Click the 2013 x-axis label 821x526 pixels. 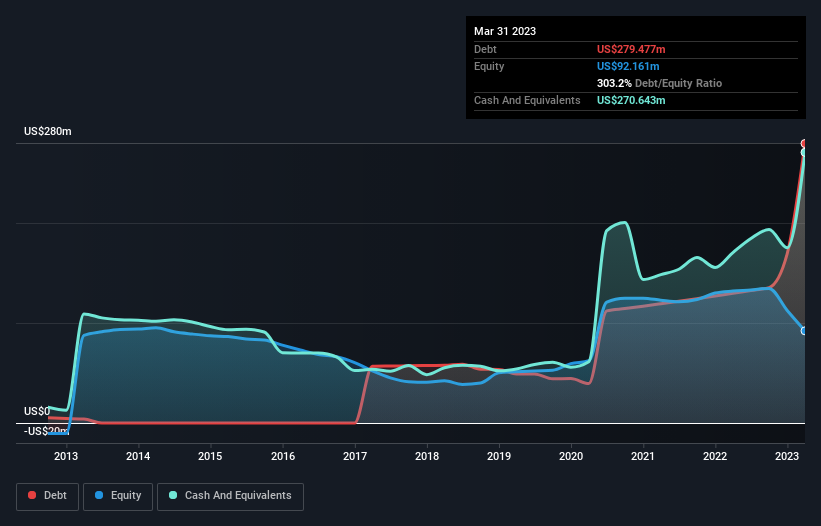(66, 456)
